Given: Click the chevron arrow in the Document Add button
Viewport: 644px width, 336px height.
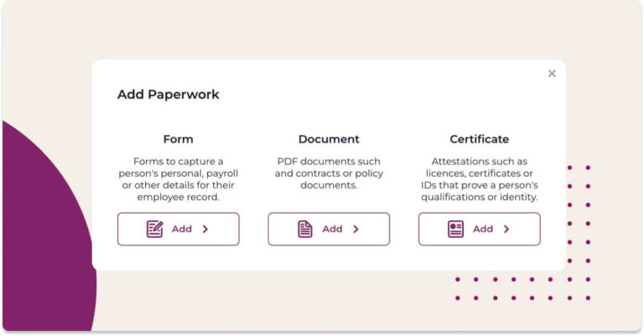Looking at the screenshot, I should point(356,229).
